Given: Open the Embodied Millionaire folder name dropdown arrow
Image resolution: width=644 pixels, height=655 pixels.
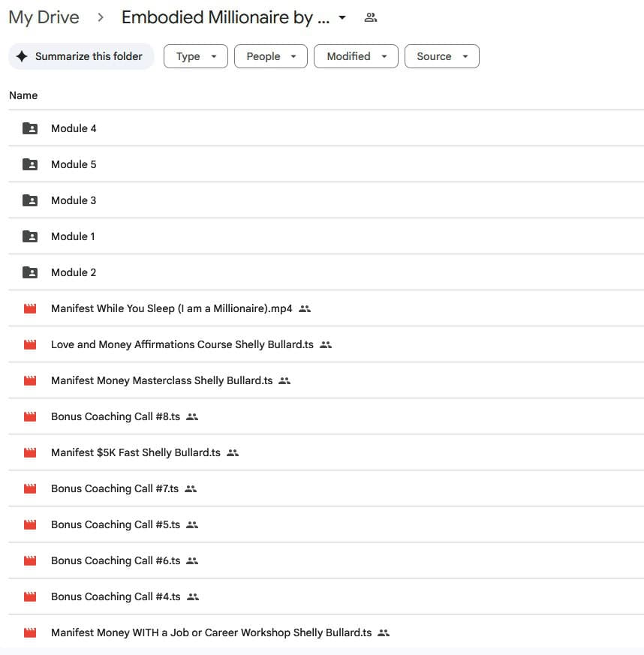Looking at the screenshot, I should [342, 17].
